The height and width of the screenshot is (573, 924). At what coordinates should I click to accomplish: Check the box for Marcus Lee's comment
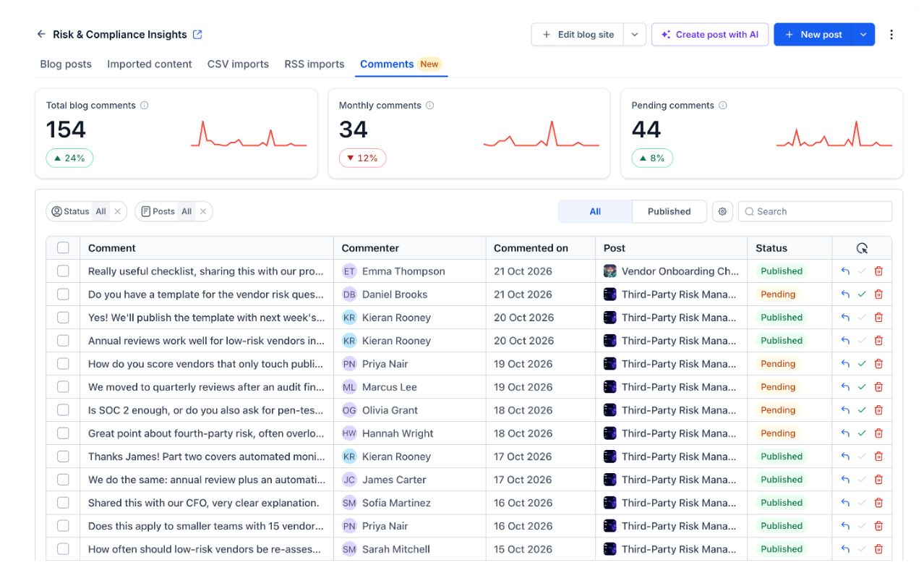coord(63,387)
